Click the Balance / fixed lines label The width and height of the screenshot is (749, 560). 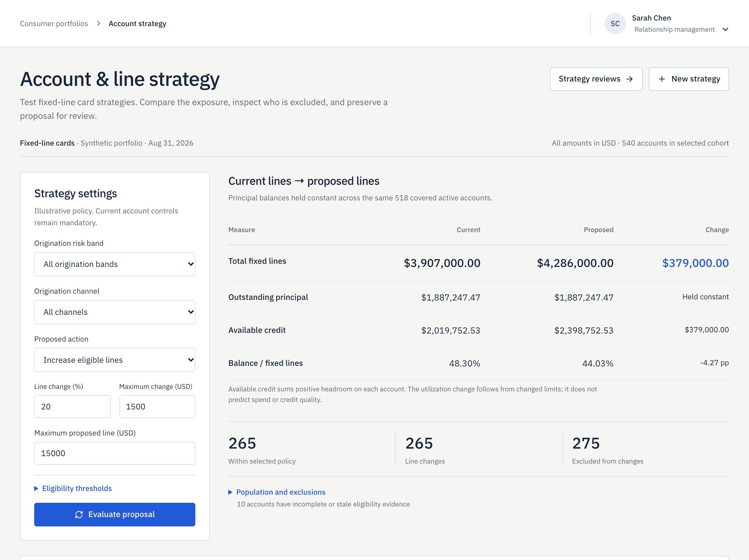tap(265, 363)
